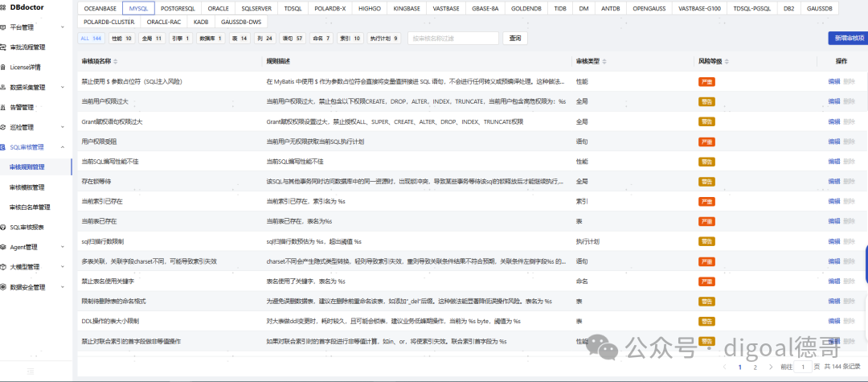Focus the 前往 page number input

803,367
